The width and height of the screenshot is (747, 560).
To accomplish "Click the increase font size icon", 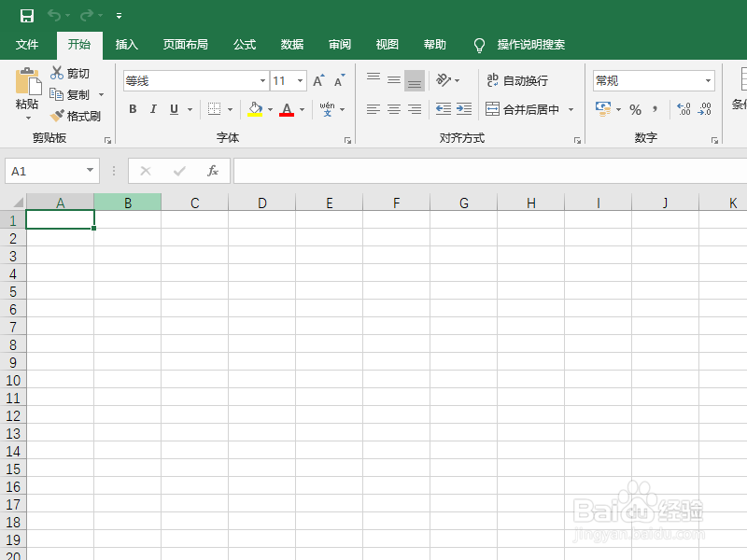I will (x=318, y=81).
